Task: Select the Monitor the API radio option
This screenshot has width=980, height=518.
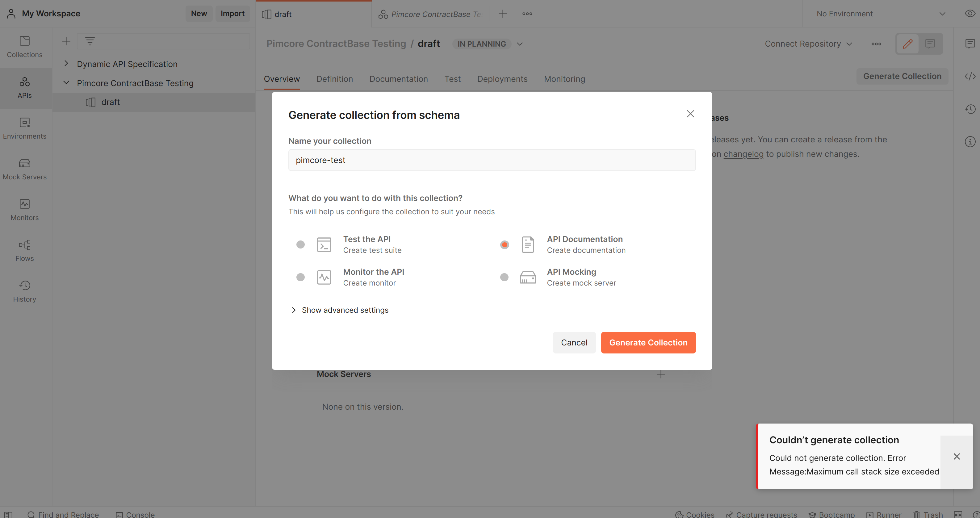Action: [300, 277]
